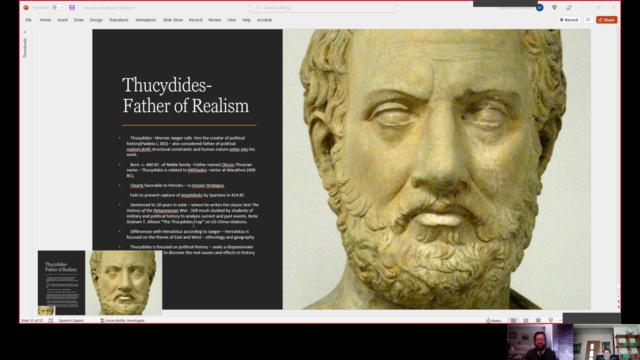
Task: Click the line 'Fails to prevent capture of Amphibolis'
Action: click(187, 195)
